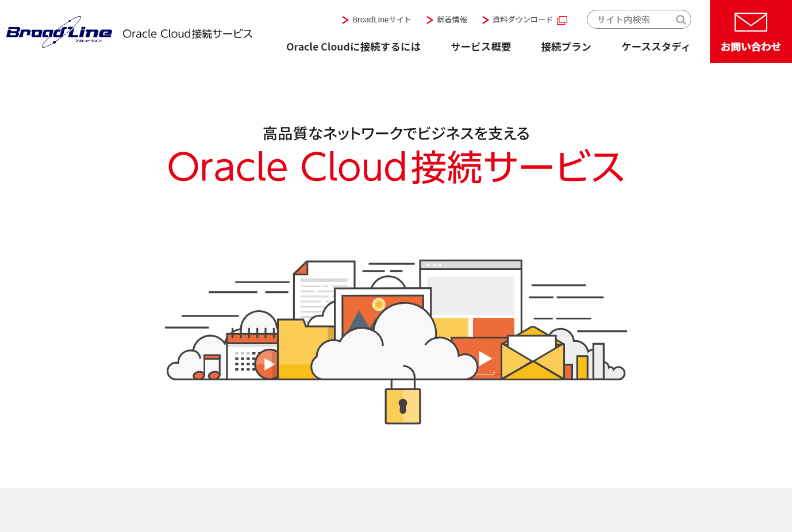This screenshot has width=792, height=532.
Task: Click the large red Oracle Cloud接続サービス heading
Action: tap(395, 168)
